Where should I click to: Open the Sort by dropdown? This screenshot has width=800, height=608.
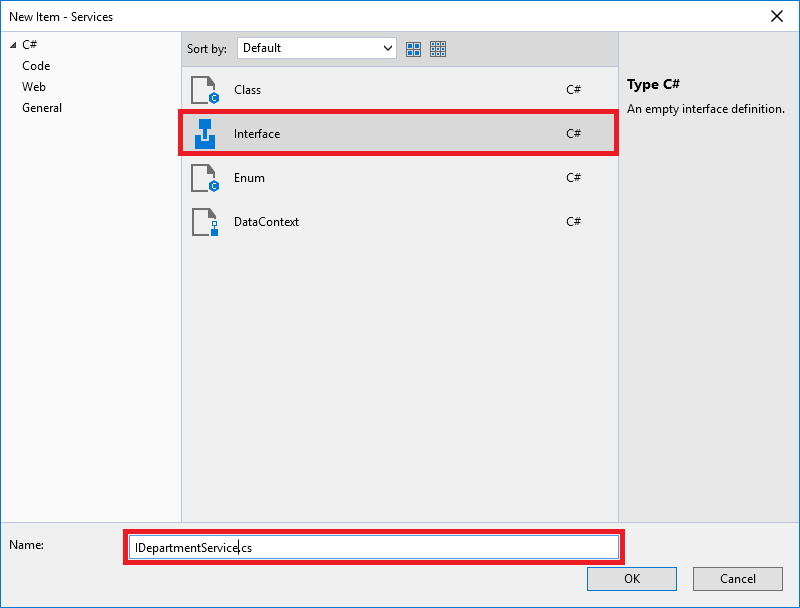click(317, 48)
